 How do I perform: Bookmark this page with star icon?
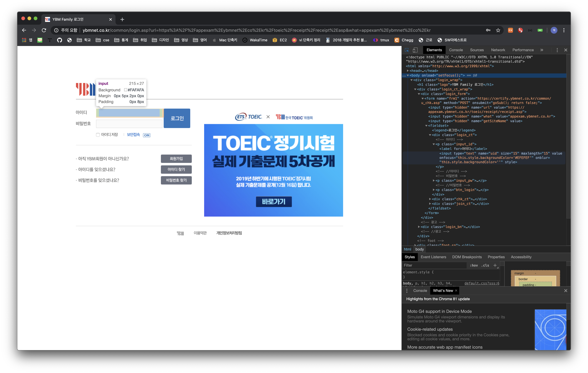point(498,30)
